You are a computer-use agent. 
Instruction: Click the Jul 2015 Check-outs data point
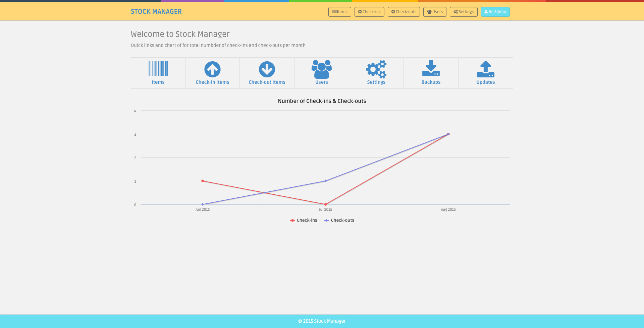(x=325, y=181)
